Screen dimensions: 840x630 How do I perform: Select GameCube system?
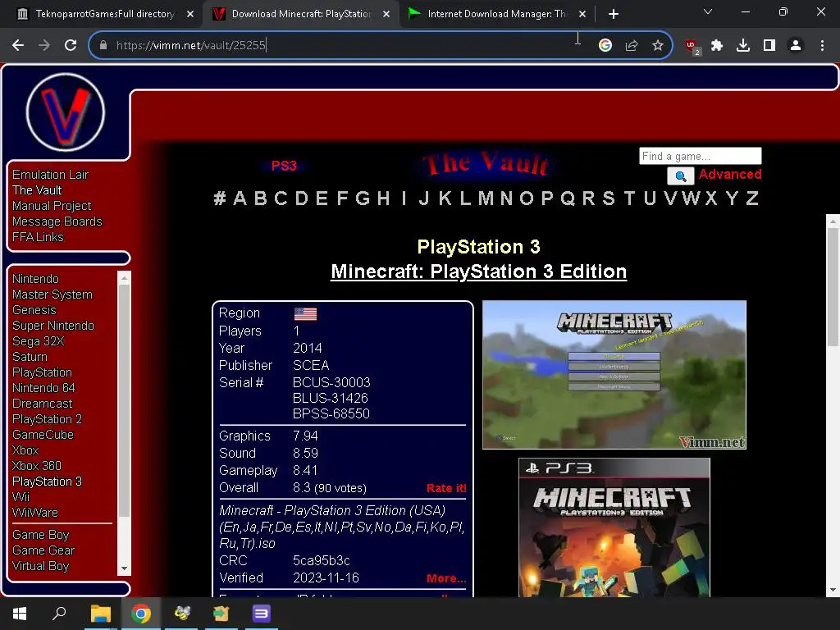[43, 435]
